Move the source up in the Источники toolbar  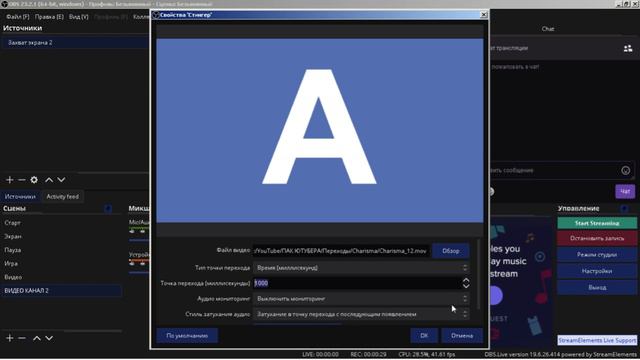pos(49,180)
